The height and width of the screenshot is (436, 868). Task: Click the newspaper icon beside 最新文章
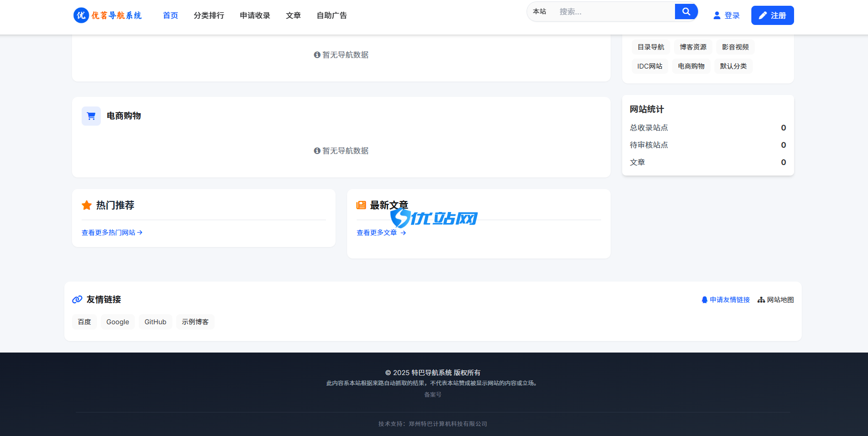click(361, 205)
